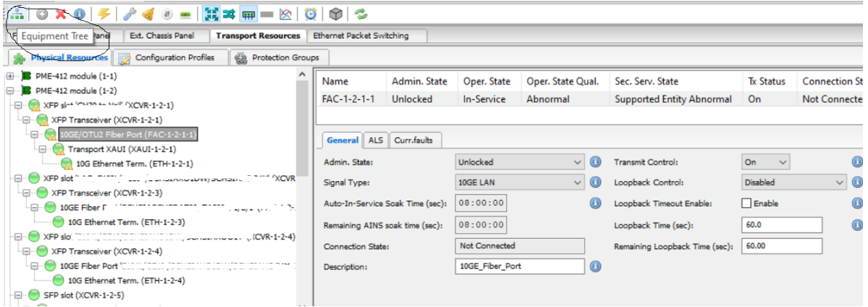
Task: Click the teal four-arrows expand icon
Action: pyautogui.click(x=210, y=14)
